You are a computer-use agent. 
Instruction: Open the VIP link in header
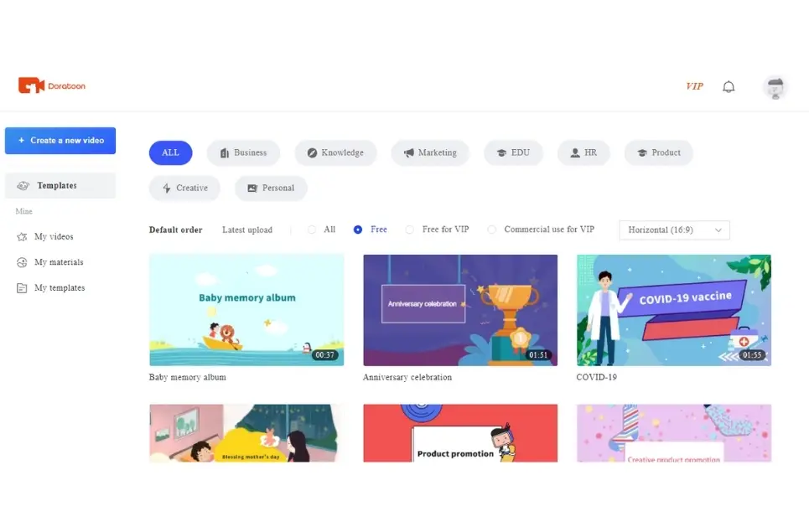coord(694,86)
